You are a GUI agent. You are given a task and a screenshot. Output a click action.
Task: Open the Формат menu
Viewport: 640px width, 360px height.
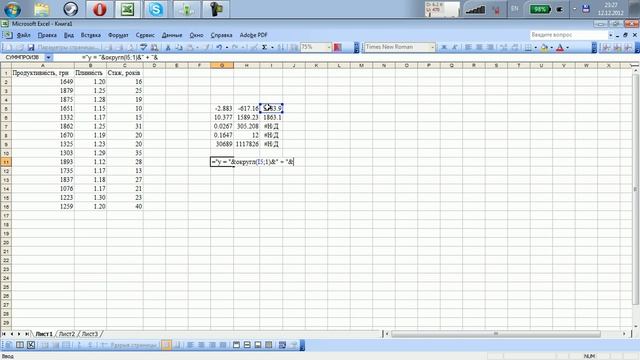[x=118, y=35]
